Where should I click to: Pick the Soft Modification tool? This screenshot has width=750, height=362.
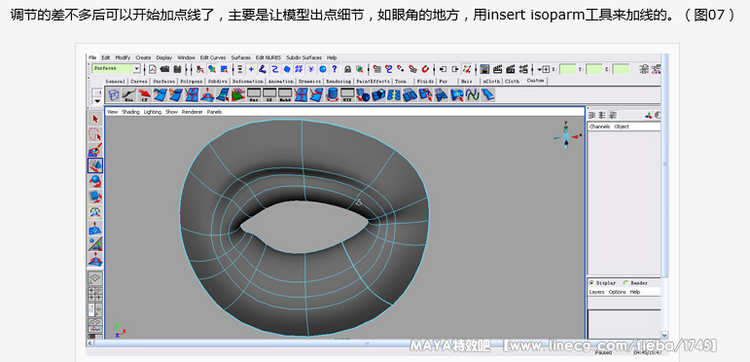point(95,229)
